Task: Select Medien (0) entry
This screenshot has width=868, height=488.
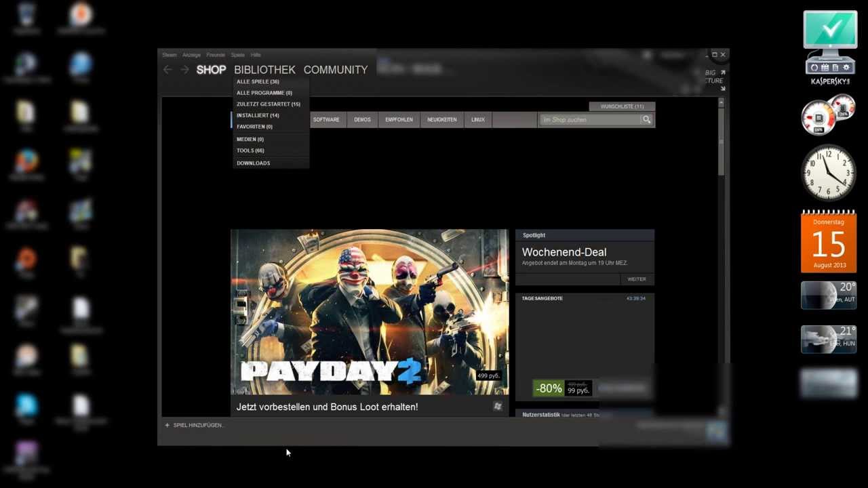Action: [250, 139]
